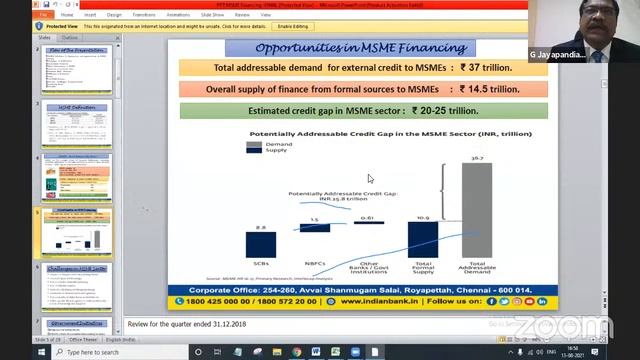Open the Customize Quick Access Toolbar dropdown
The width and height of the screenshot is (640, 360).
pyautogui.click(x=76, y=4)
